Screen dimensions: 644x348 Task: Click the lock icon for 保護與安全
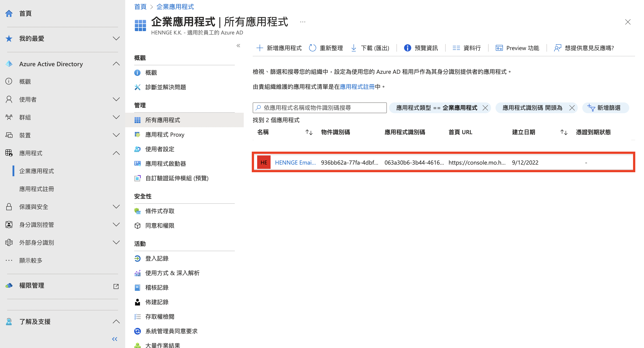(9, 207)
